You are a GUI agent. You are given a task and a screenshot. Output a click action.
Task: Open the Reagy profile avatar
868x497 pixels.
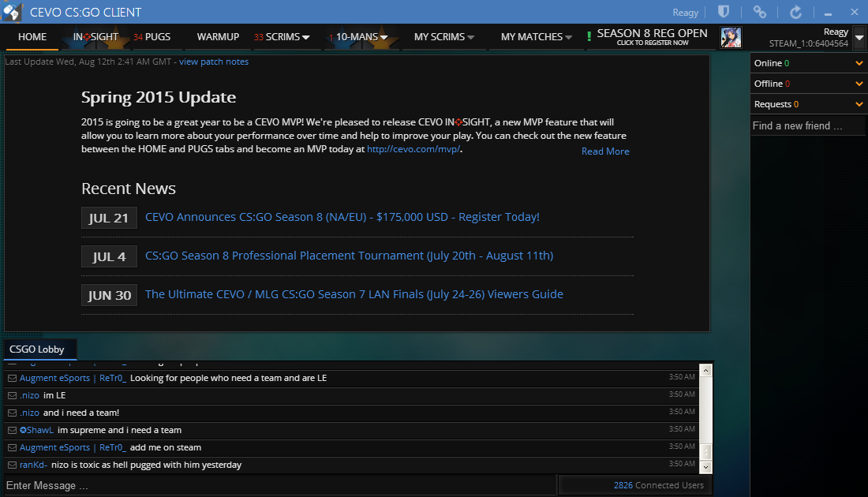[x=731, y=37]
